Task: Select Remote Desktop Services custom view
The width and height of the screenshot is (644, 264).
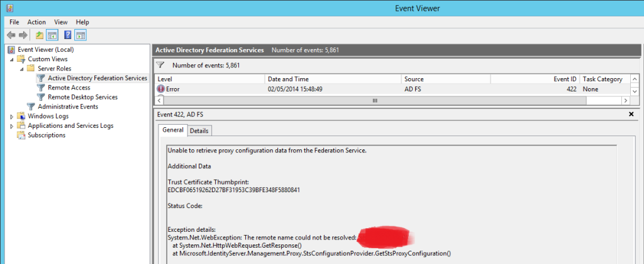Action: pos(82,97)
